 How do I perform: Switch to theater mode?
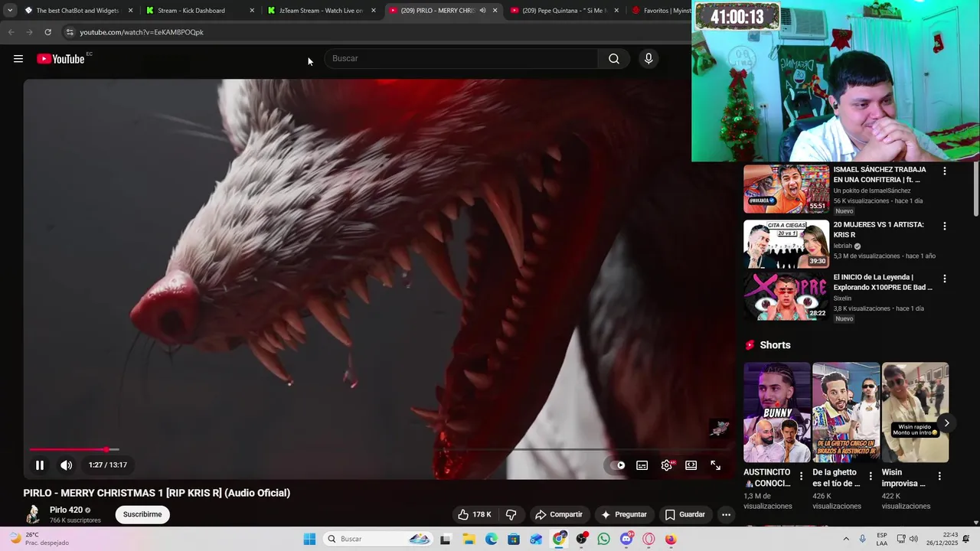(691, 465)
